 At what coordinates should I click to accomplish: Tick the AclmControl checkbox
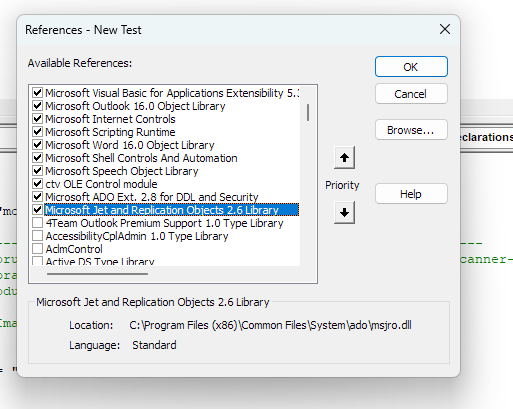coord(37,249)
